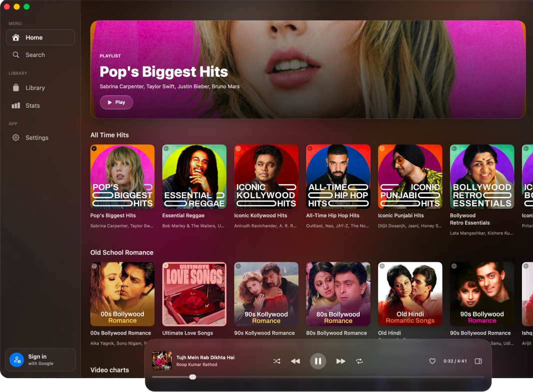Click the Old School Romance section heading
The height and width of the screenshot is (392, 533).
tap(122, 252)
